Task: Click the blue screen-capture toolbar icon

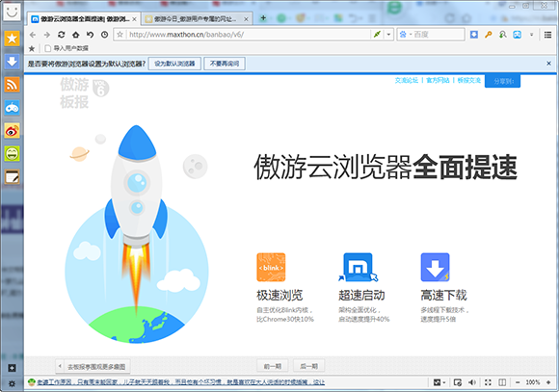Action: click(517, 35)
